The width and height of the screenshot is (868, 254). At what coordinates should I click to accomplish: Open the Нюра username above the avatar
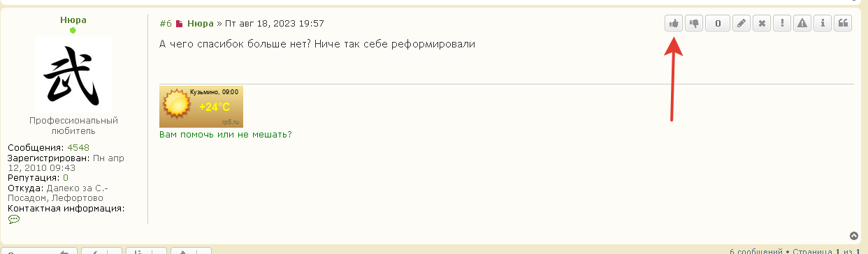[73, 20]
